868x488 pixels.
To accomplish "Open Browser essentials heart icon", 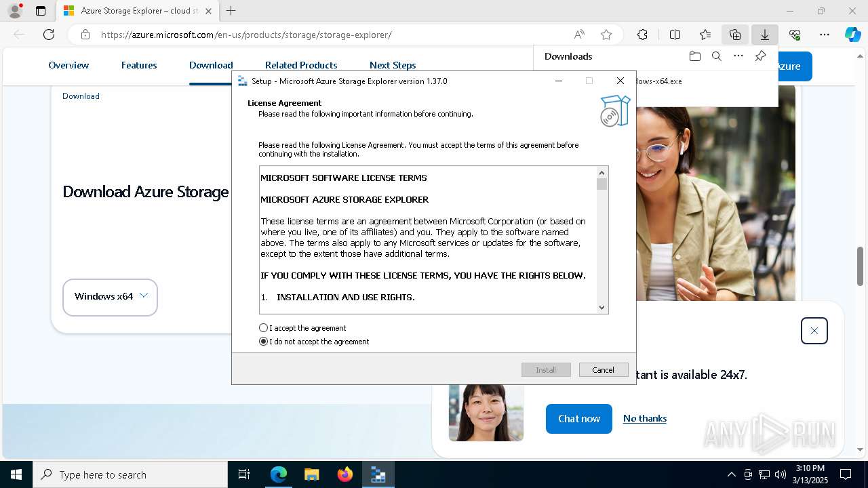I will [795, 35].
